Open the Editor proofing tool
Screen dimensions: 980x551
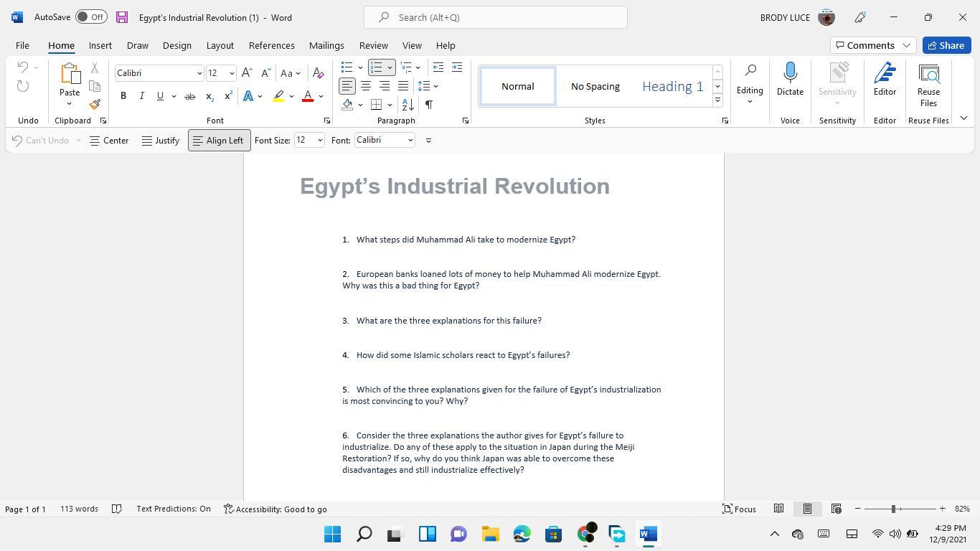tap(885, 79)
